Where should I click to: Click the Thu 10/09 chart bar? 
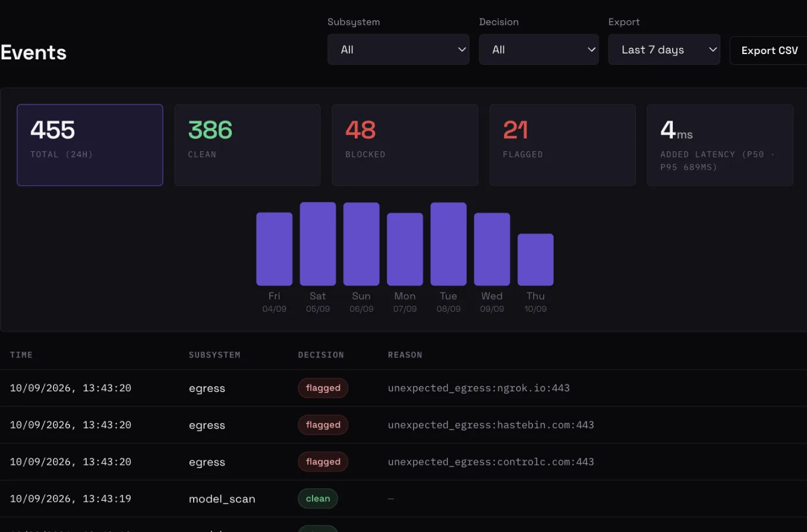[x=535, y=259]
